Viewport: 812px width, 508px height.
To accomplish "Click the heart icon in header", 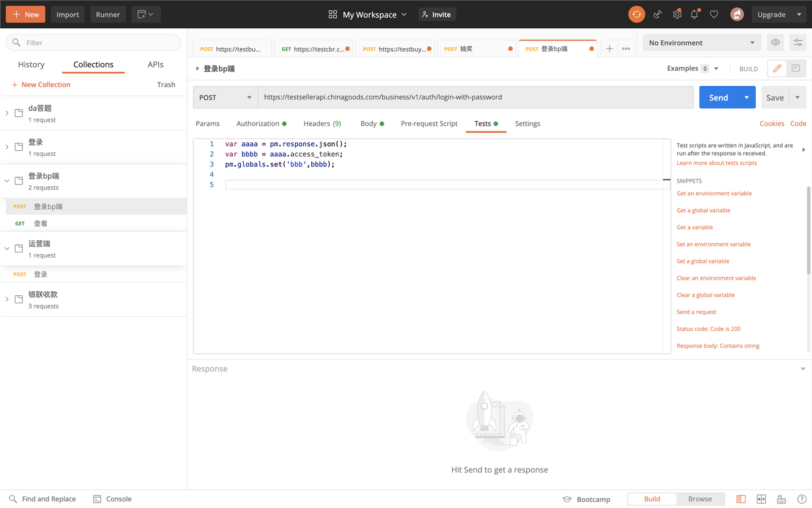I will [714, 15].
